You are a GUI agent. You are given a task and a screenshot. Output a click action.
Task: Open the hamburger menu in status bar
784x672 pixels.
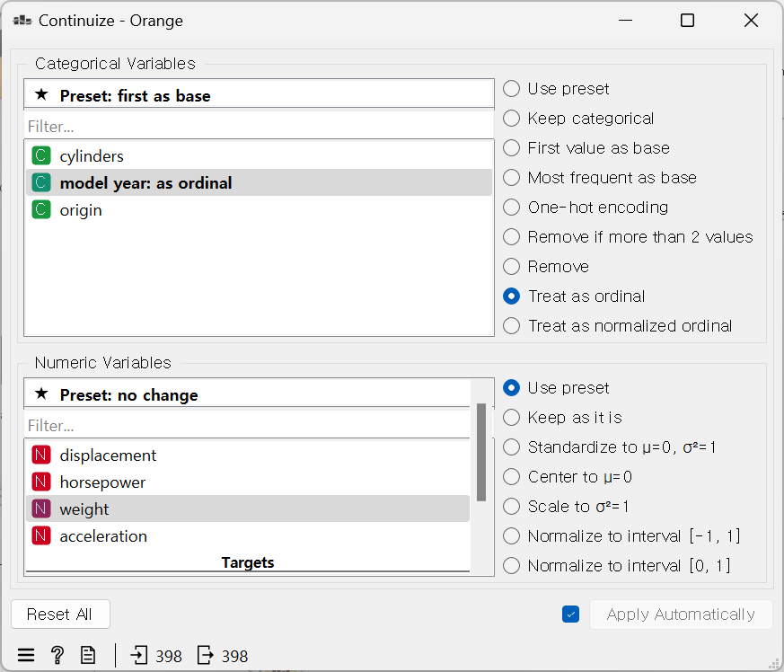pyautogui.click(x=26, y=655)
